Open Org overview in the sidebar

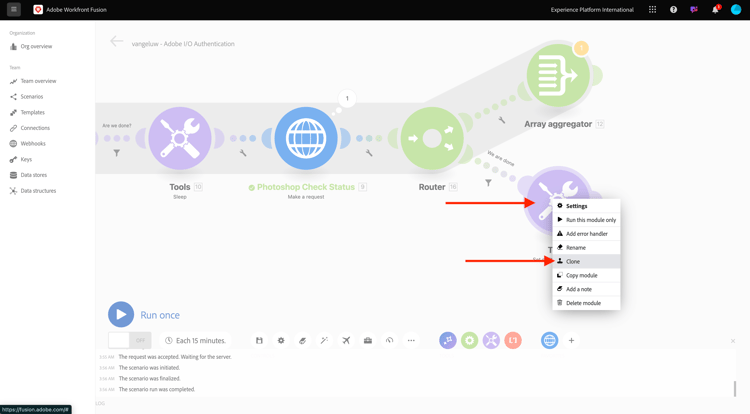(x=32, y=46)
